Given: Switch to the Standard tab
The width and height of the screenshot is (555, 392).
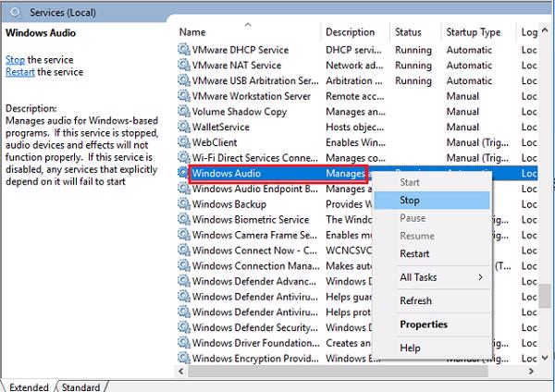Looking at the screenshot, I should click(x=80, y=387).
